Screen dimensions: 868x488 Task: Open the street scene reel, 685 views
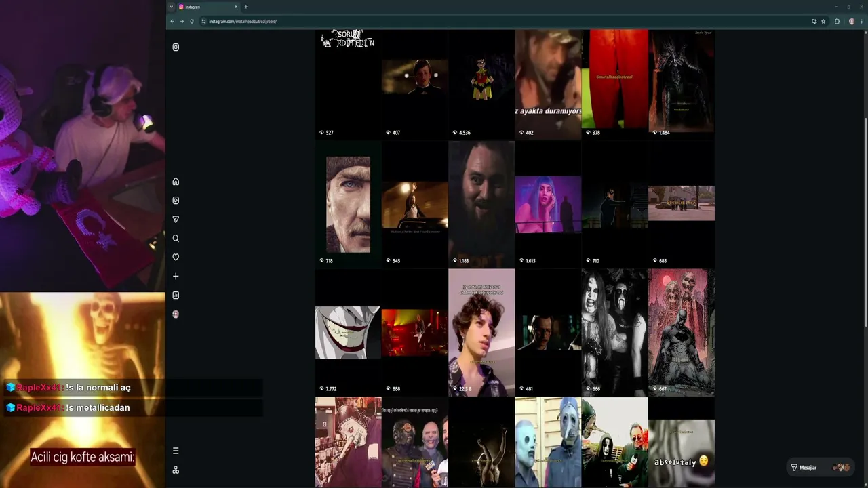(682, 203)
